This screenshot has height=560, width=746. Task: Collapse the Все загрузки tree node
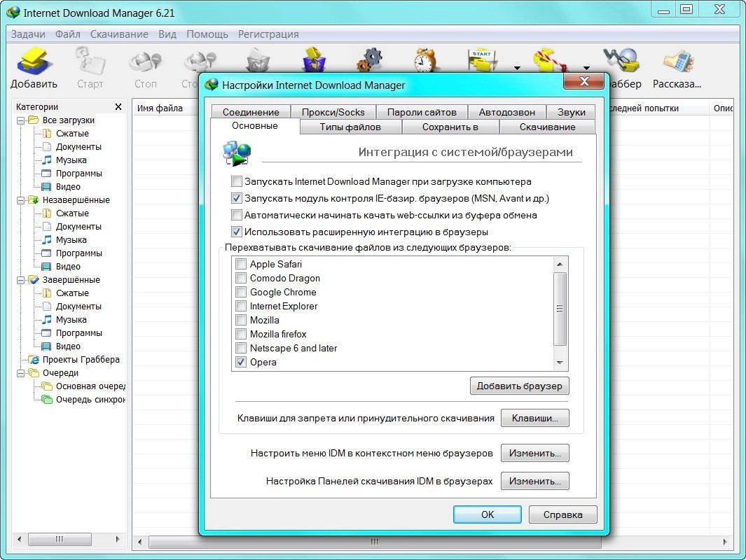(21, 120)
